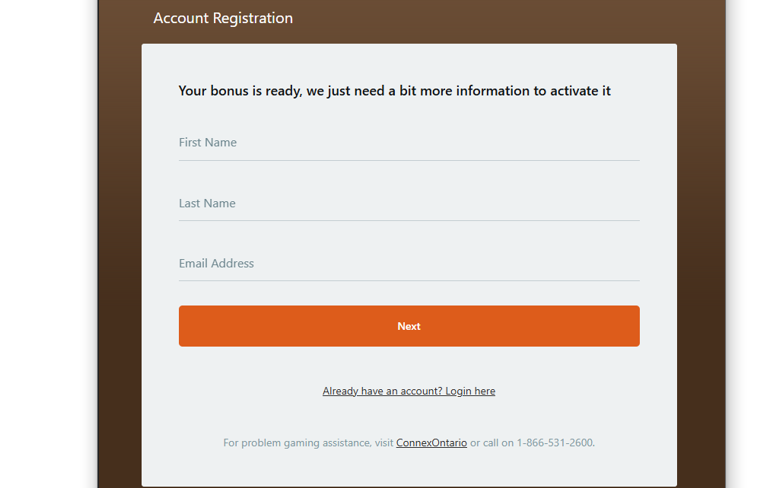
Task: Click 'Login here' at the end of the account link
Action: pos(470,391)
